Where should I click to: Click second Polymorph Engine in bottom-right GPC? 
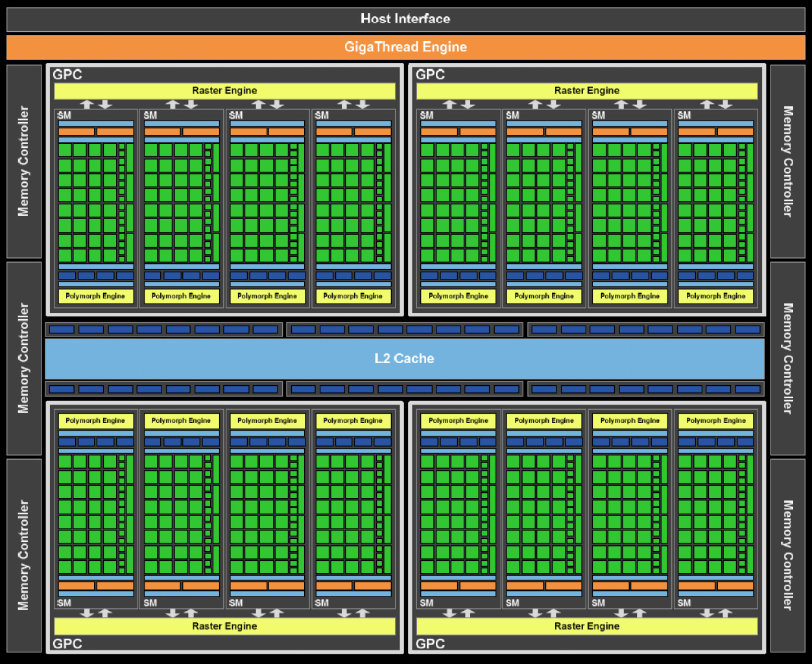pos(544,421)
